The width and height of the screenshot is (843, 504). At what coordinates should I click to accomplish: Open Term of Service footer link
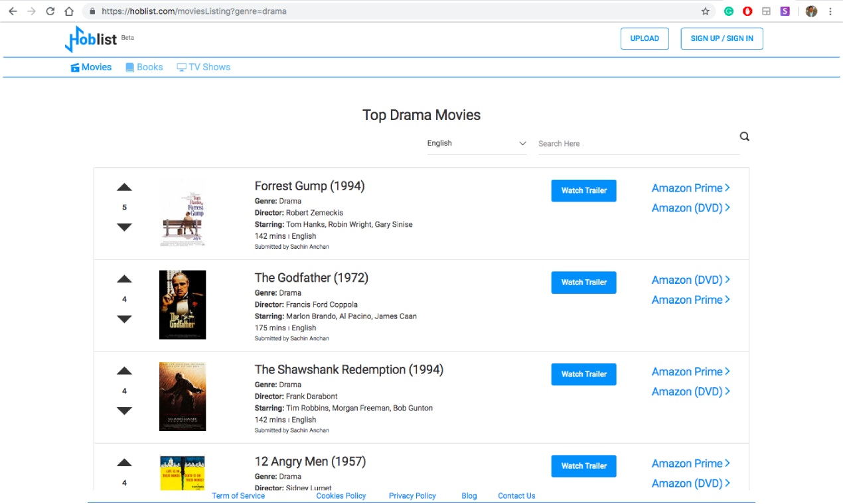tap(238, 496)
